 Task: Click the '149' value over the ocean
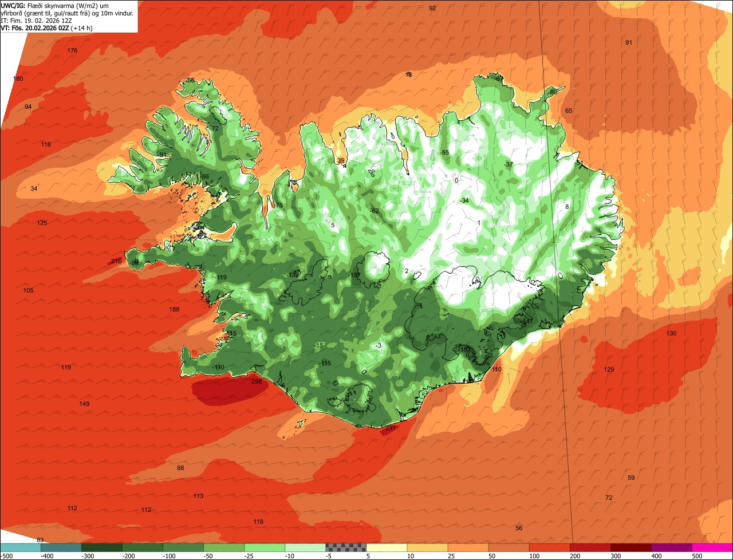(84, 404)
